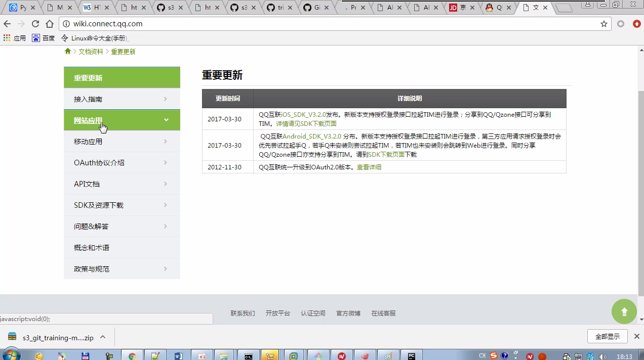The height and width of the screenshot is (360, 644).
Task: Open Word from the taskbar
Action: [x=178, y=355]
